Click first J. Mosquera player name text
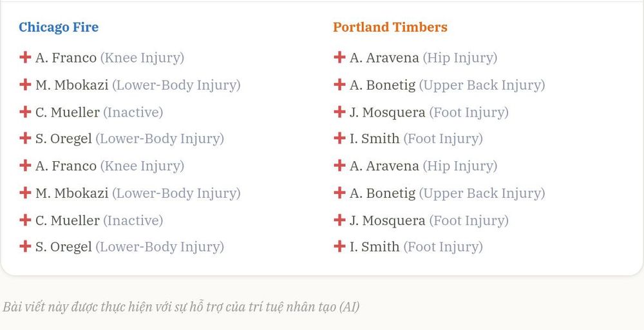 pos(387,112)
